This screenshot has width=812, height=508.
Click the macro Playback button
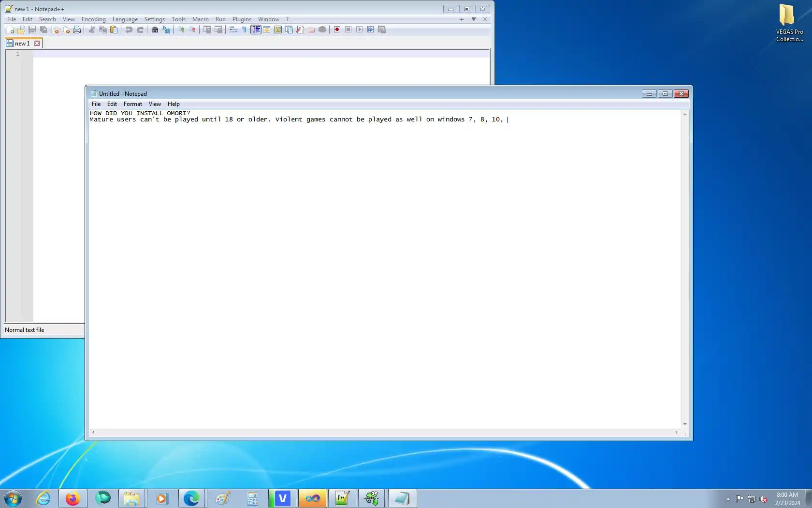point(360,30)
